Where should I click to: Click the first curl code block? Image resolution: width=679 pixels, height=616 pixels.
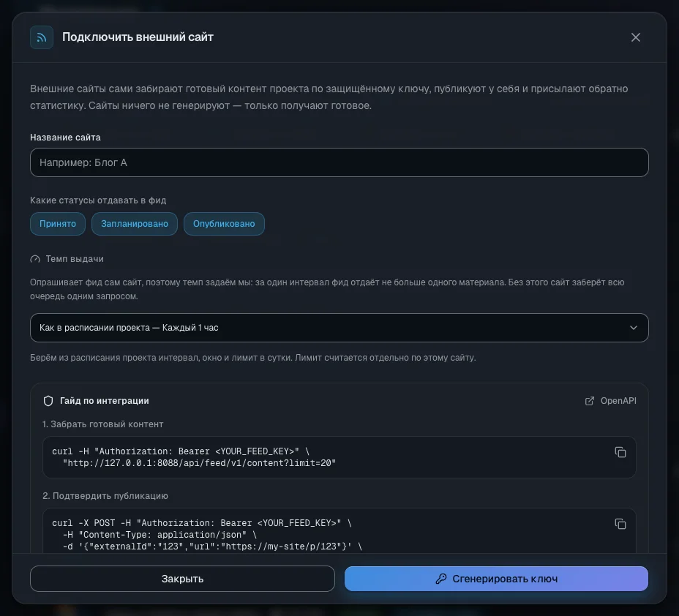click(339, 457)
